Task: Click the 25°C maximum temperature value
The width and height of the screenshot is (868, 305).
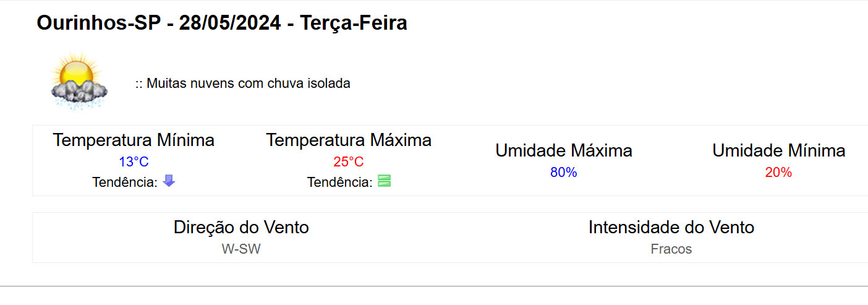Action: [349, 162]
